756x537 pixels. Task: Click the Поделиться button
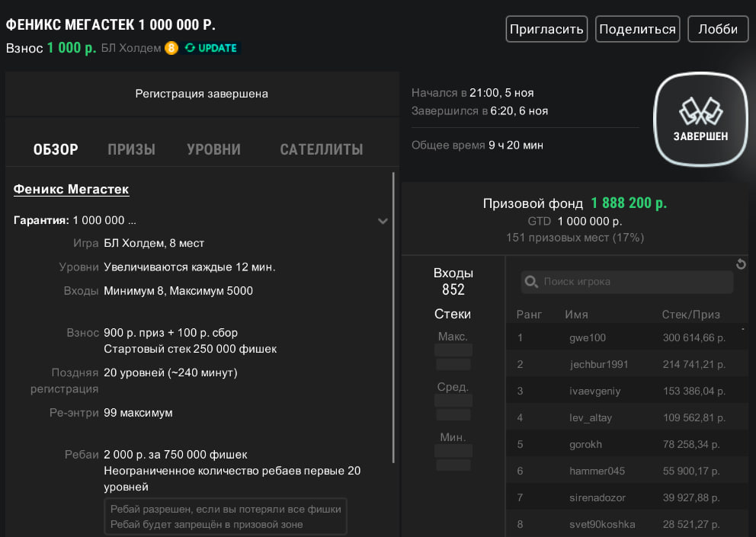tap(637, 30)
